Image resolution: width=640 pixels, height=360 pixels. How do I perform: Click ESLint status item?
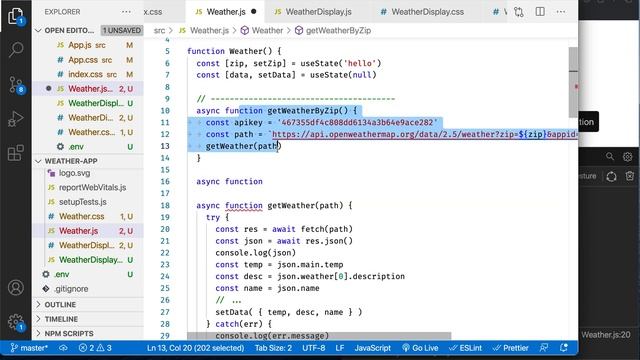(465, 348)
